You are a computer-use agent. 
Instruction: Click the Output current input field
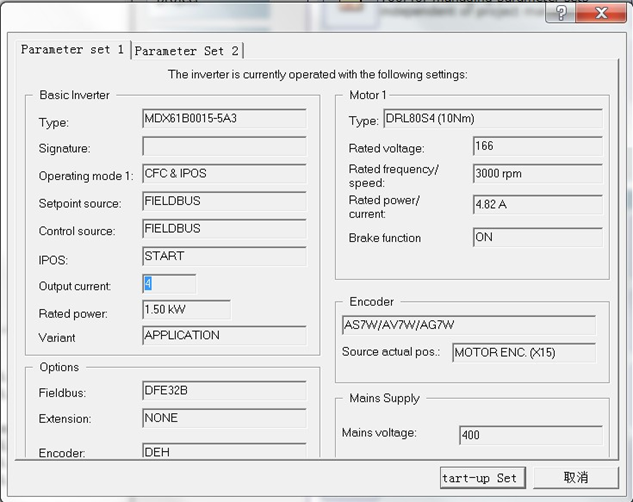pos(169,284)
